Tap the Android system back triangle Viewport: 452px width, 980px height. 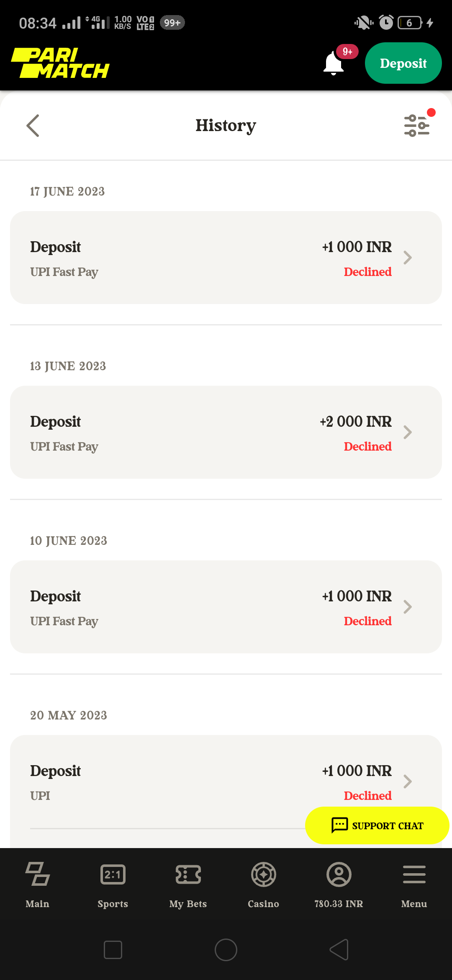(x=339, y=950)
